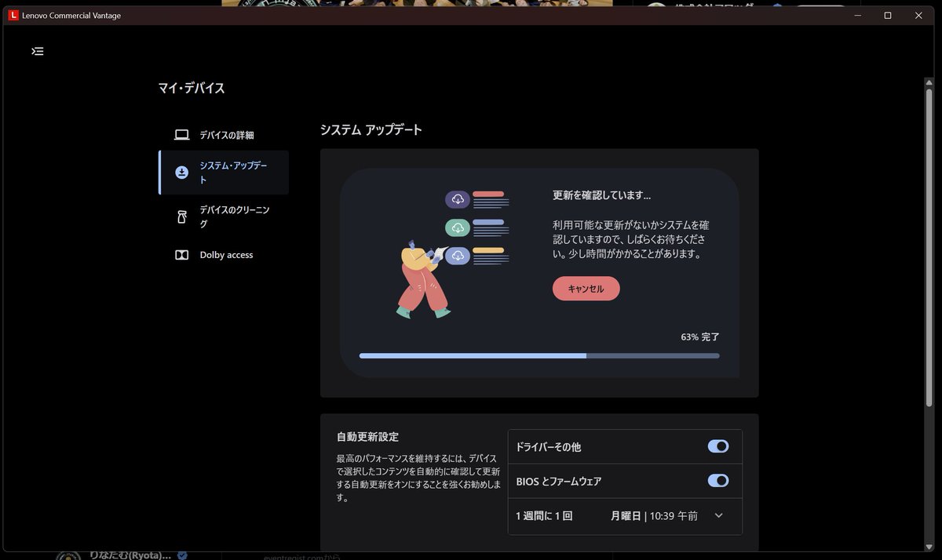Click the update check progress bar

(539, 356)
